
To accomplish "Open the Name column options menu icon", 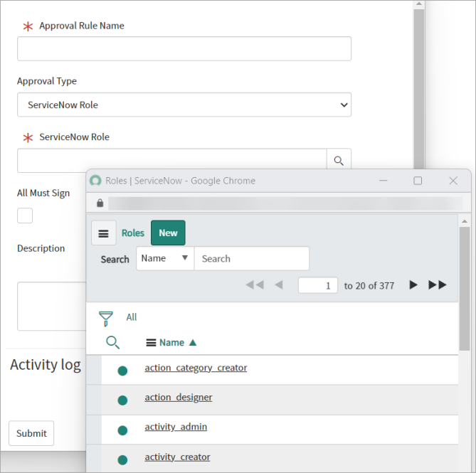I will pyautogui.click(x=151, y=343).
